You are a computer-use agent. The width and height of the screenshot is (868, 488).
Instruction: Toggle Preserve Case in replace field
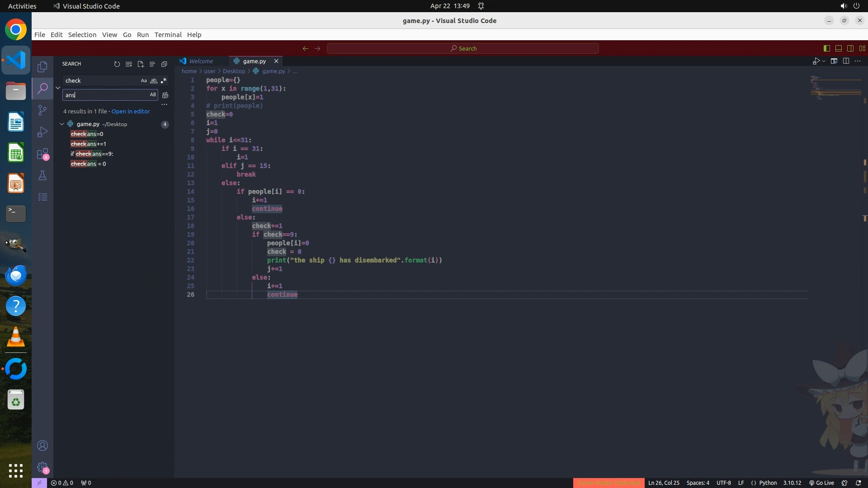153,94
